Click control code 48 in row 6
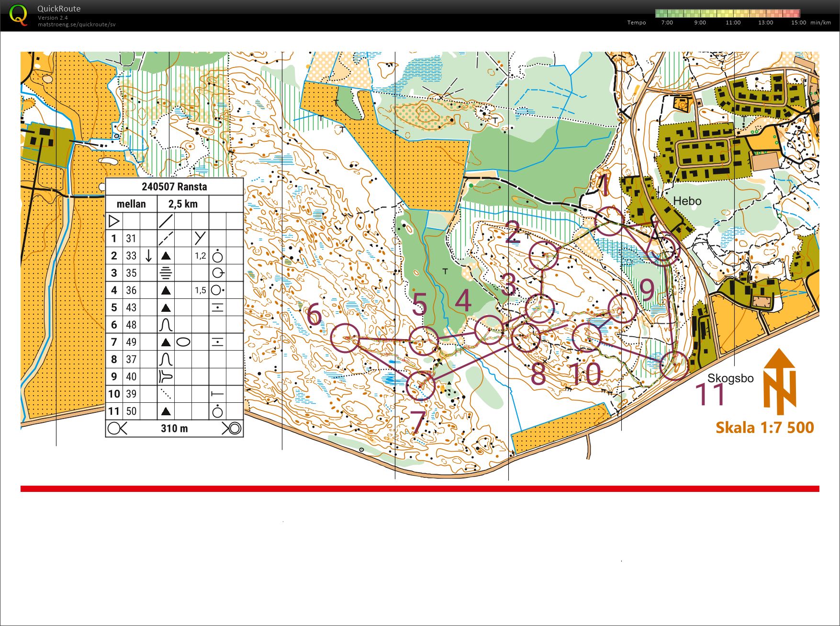This screenshot has height=626, width=840. 131,325
